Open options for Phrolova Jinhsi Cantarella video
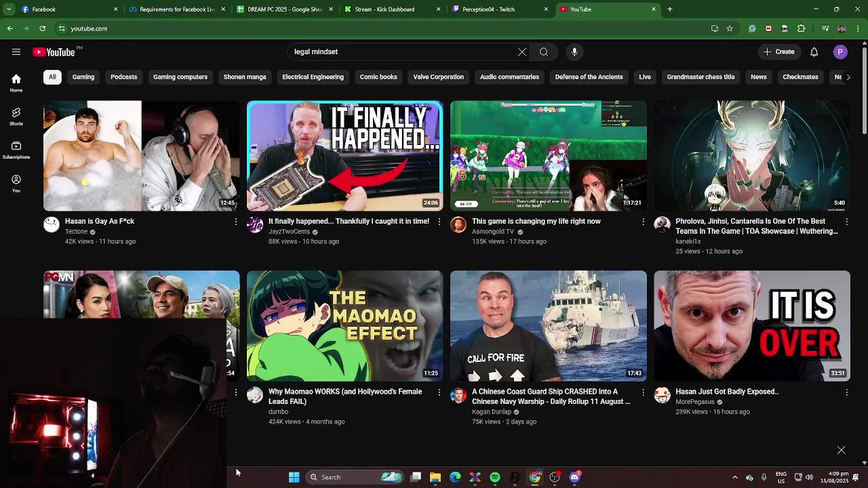This screenshot has width=868, height=488. tap(846, 222)
